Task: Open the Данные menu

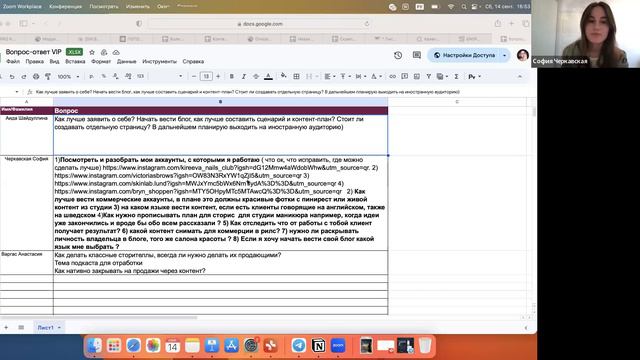Action: pyautogui.click(x=126, y=62)
